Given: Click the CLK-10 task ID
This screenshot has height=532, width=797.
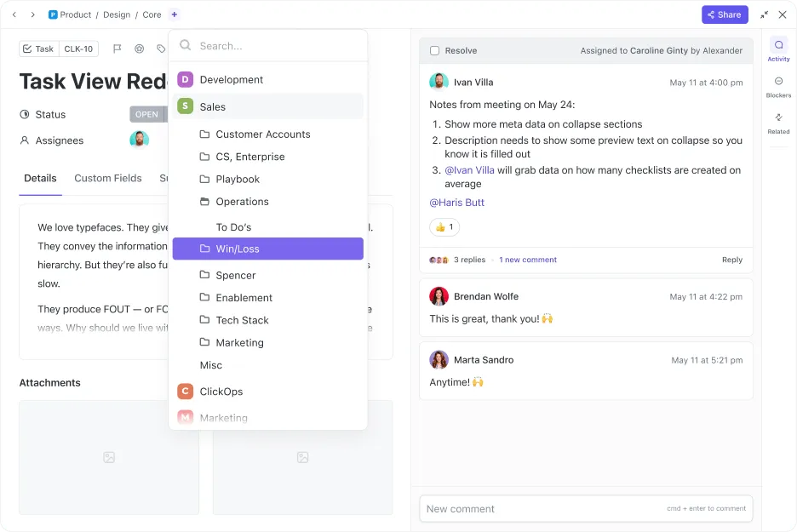Looking at the screenshot, I should coord(78,49).
